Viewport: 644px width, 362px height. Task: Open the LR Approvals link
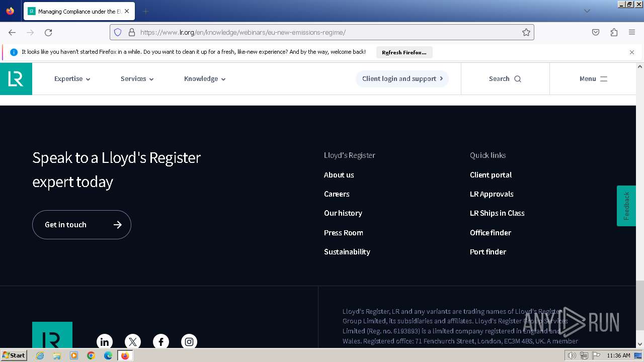[x=492, y=194]
